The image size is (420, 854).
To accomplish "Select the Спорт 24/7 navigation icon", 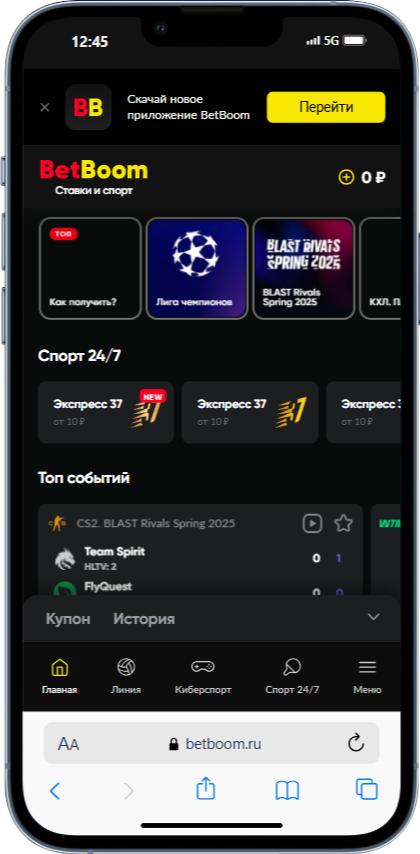I will point(292,667).
